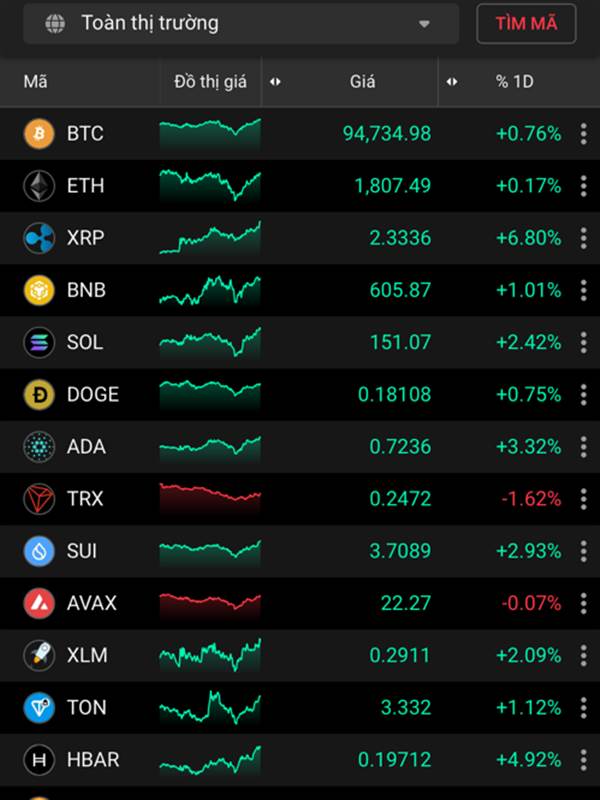Toggle the column arrows beside % 1D header
Screen dimensions: 600x800
coord(452,82)
